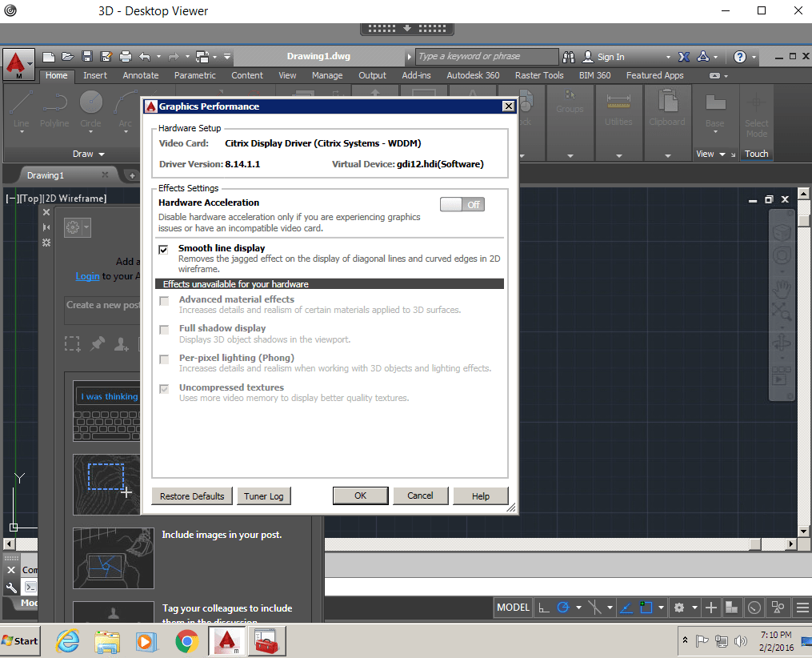This screenshot has width=812, height=658.
Task: Select the Line draw tool
Action: coord(22,109)
